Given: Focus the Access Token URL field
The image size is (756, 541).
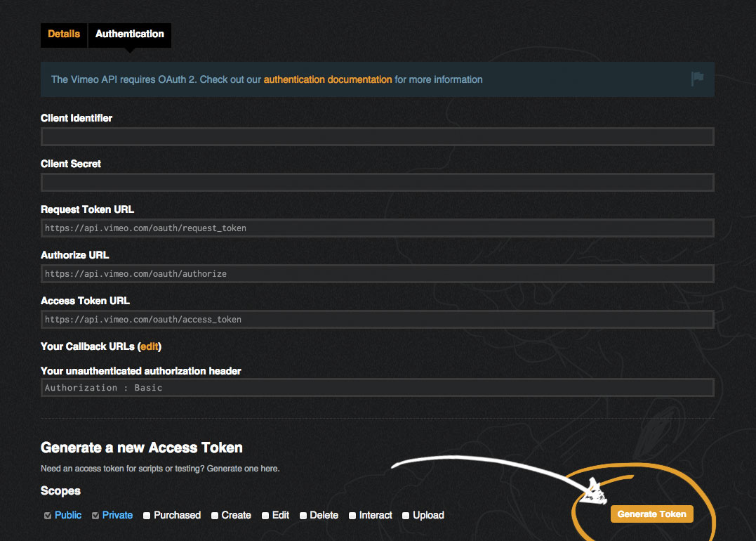Looking at the screenshot, I should coord(377,320).
